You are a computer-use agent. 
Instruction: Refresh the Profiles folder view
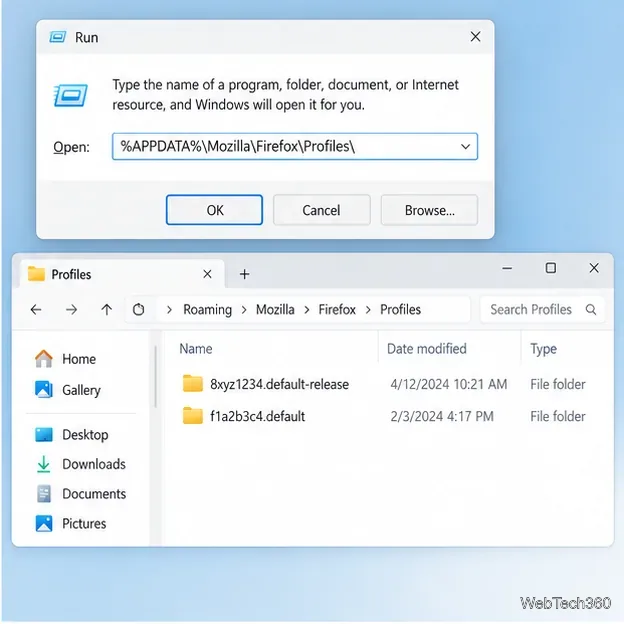point(138,309)
